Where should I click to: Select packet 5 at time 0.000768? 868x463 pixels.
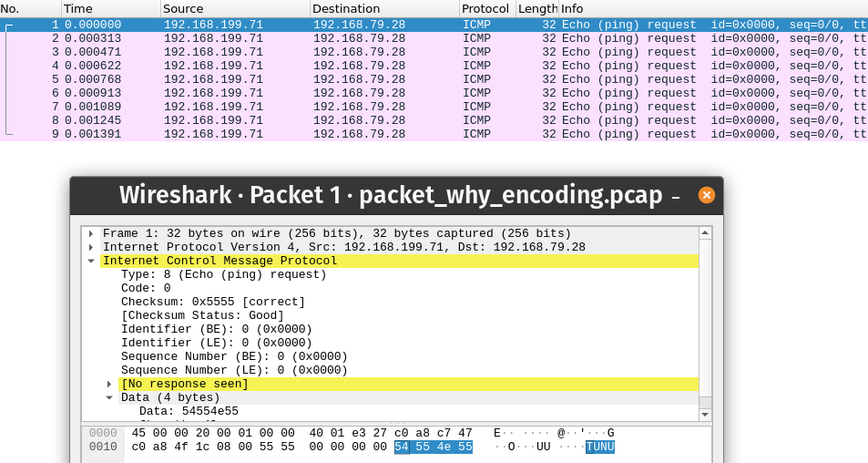click(x=434, y=79)
